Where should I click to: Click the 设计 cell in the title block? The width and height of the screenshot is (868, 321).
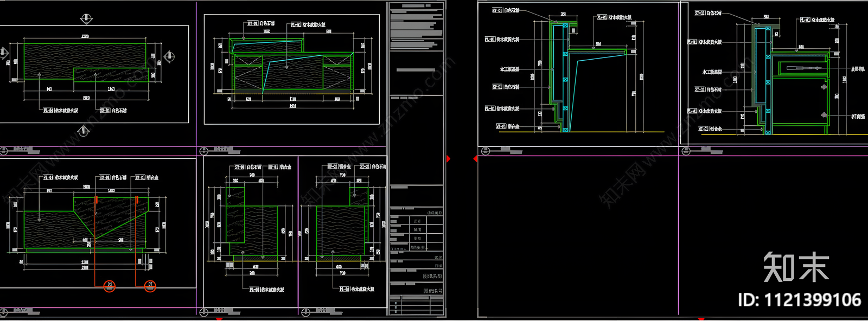pyautogui.click(x=417, y=221)
